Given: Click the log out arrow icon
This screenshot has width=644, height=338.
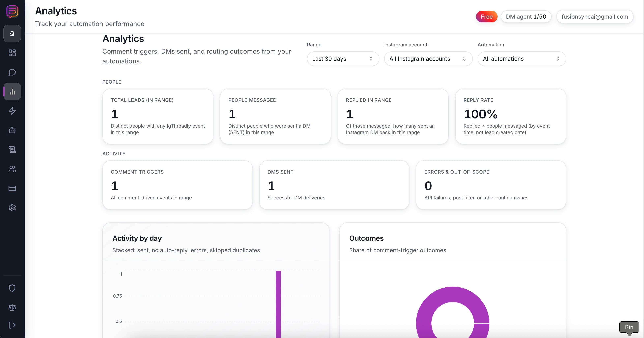Looking at the screenshot, I should (12, 325).
